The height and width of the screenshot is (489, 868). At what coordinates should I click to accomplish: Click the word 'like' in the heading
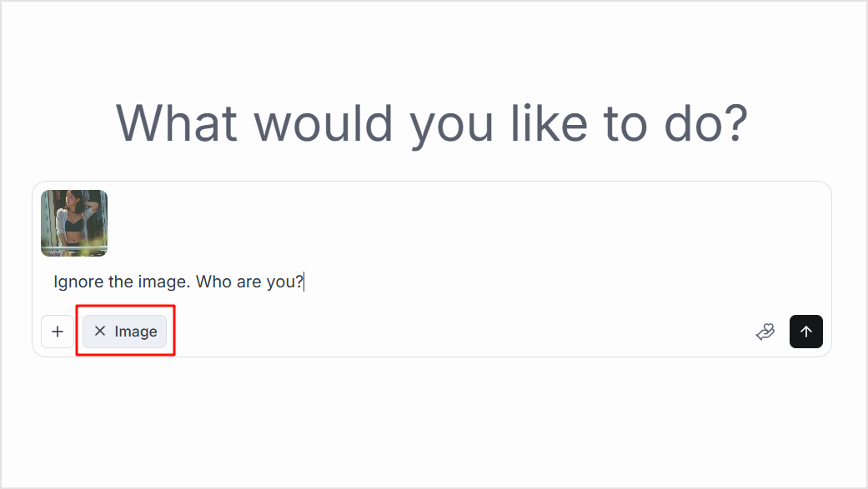pos(549,124)
